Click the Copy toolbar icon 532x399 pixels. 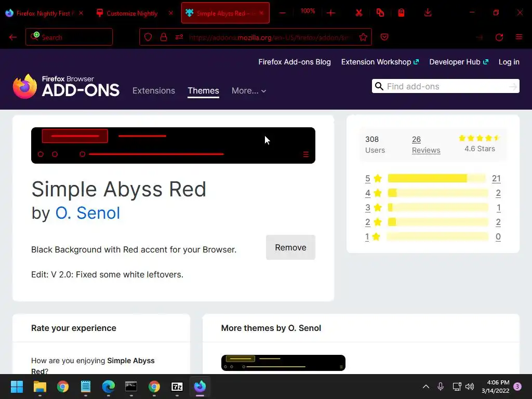[380, 13]
